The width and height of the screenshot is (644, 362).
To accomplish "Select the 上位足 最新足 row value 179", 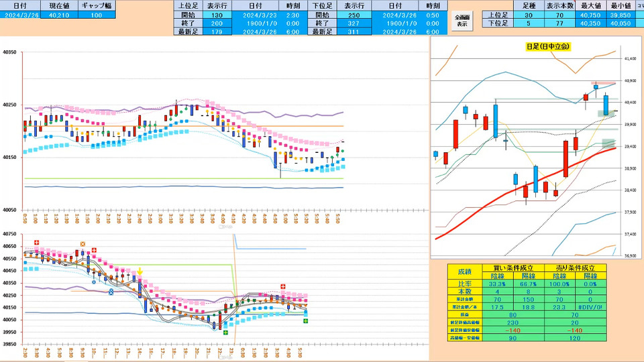I will (x=217, y=32).
